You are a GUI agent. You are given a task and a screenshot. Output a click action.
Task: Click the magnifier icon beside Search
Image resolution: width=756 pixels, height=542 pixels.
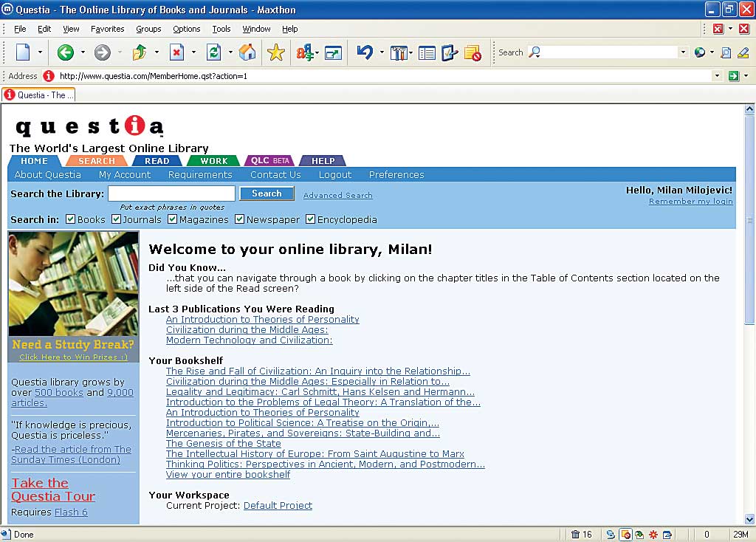[535, 52]
